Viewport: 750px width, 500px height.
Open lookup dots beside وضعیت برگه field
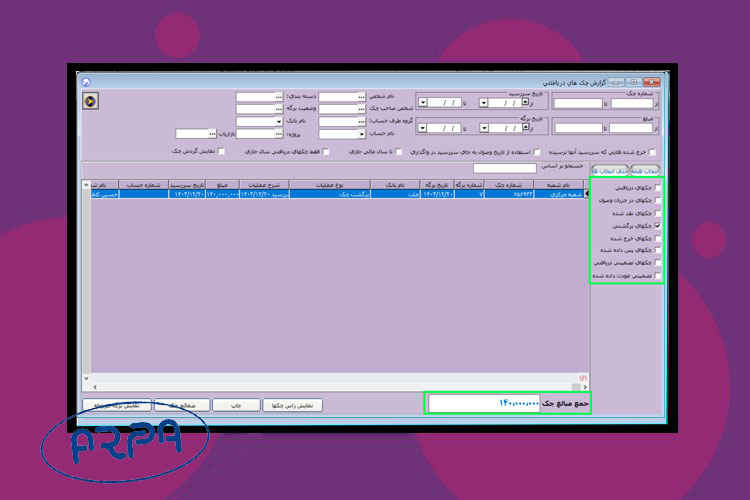coord(277,109)
